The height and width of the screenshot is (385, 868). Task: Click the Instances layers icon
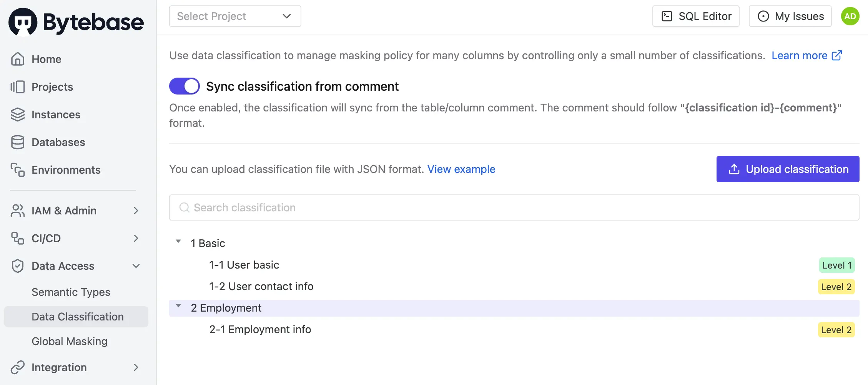coord(18,115)
